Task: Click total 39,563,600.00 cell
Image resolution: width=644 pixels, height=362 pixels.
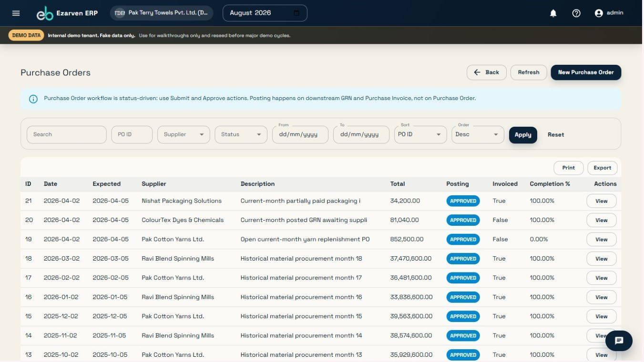Action: point(411,316)
